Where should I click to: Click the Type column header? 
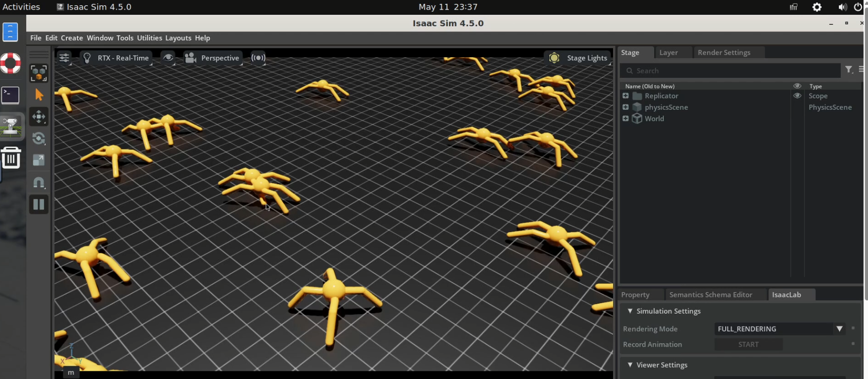[x=815, y=86]
